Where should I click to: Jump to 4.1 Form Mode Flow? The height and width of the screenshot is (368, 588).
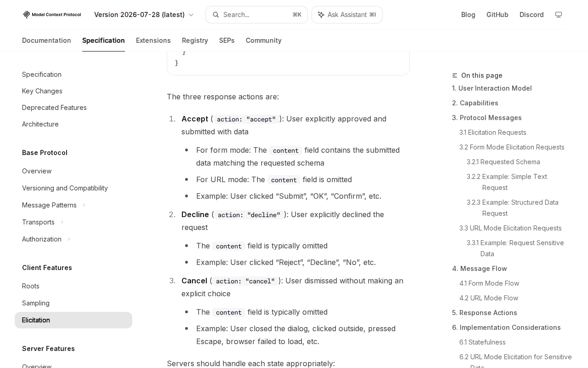489,283
